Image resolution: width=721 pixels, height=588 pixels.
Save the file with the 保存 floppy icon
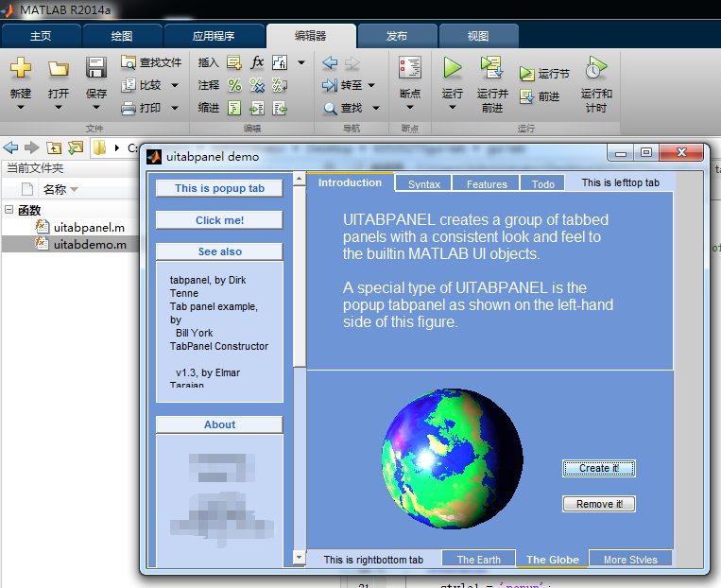96,67
